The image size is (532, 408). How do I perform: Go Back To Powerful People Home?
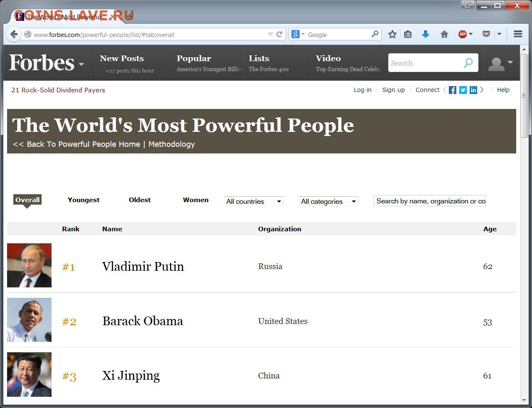coord(76,144)
